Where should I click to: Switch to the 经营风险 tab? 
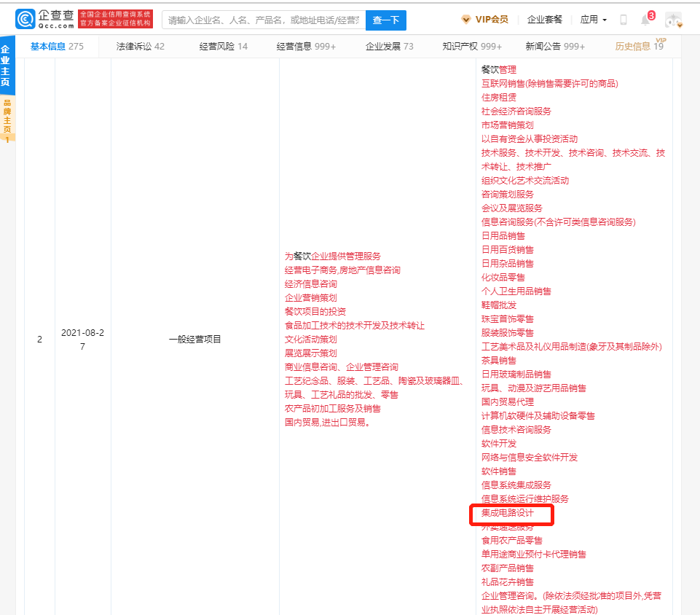pos(224,47)
